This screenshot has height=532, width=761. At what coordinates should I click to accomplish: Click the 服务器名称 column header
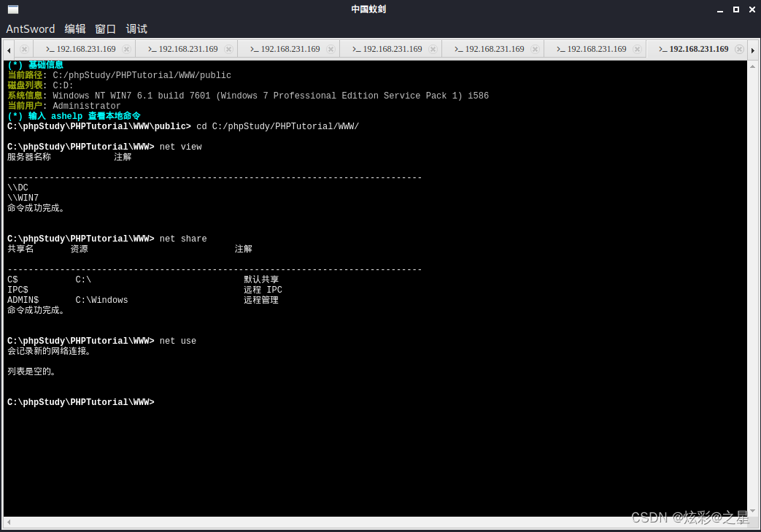pos(28,158)
